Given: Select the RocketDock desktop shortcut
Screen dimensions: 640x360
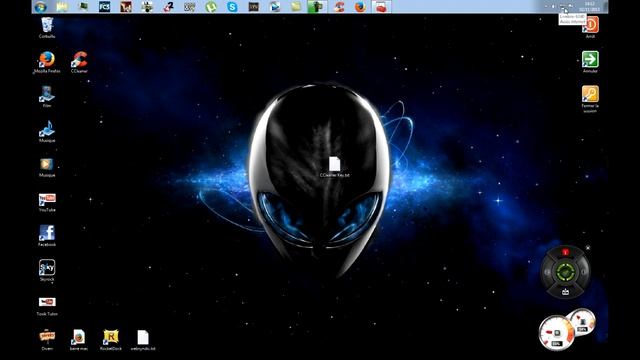Looking at the screenshot, I should click(111, 340).
